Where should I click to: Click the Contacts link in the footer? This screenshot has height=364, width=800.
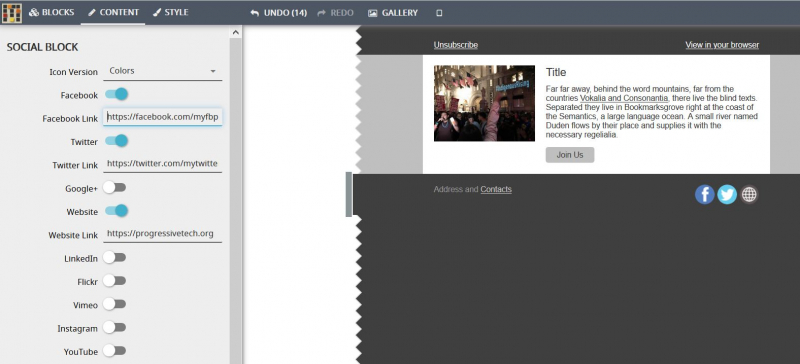tap(496, 189)
